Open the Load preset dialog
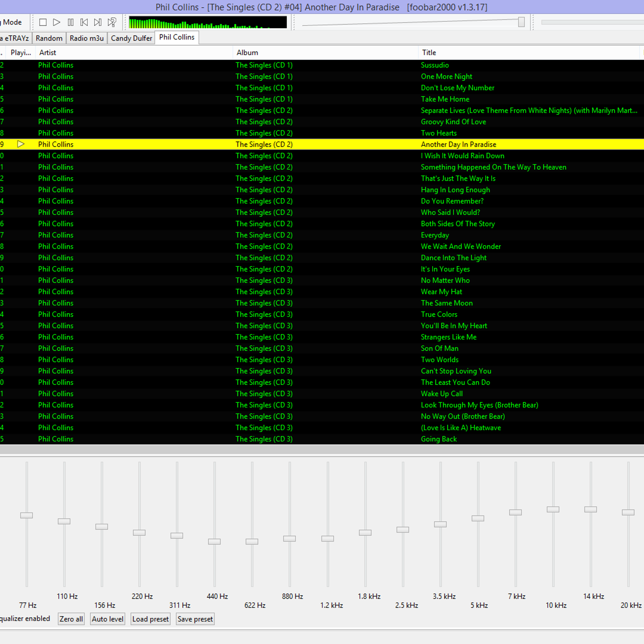 (x=151, y=619)
